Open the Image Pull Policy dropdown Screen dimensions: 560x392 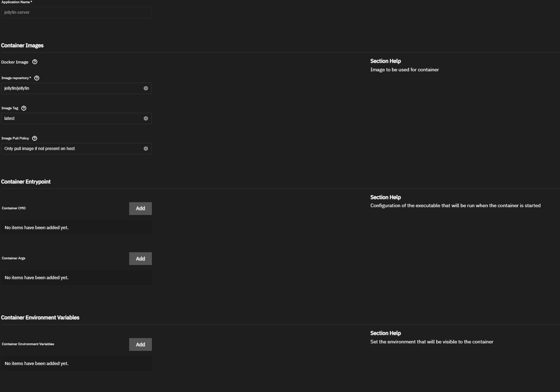[x=71, y=149]
